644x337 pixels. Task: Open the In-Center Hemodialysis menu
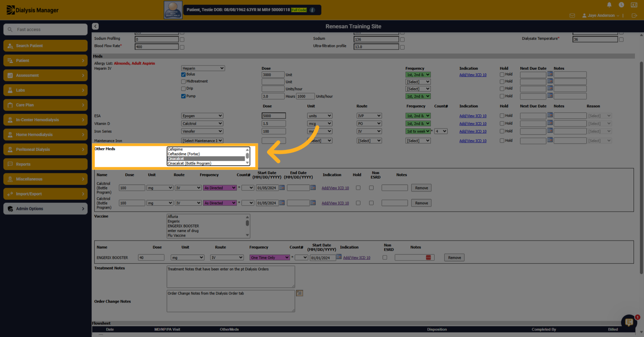click(45, 120)
